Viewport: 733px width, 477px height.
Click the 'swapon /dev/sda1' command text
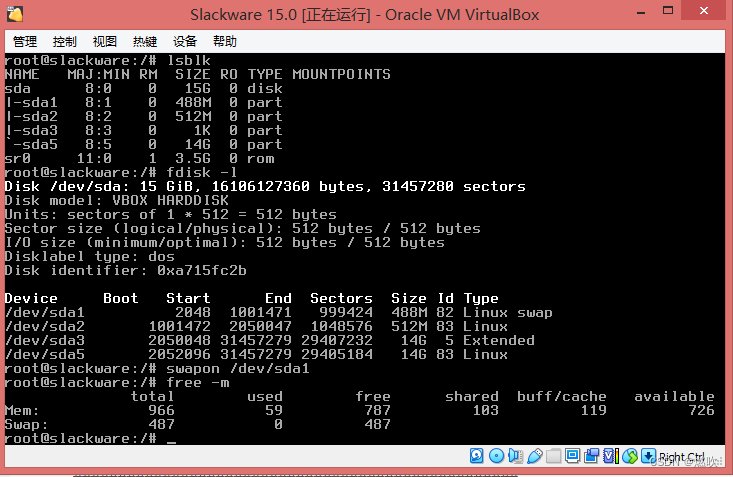coord(238,369)
